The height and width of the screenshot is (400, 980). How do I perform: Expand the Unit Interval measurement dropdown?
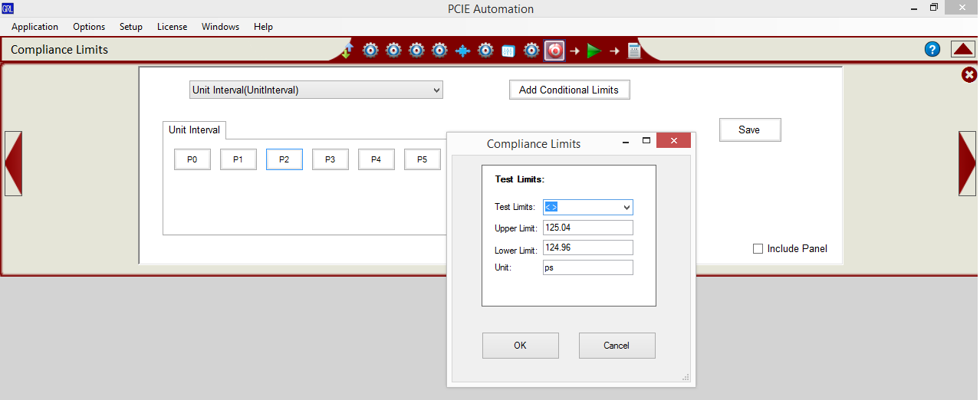[x=316, y=90]
